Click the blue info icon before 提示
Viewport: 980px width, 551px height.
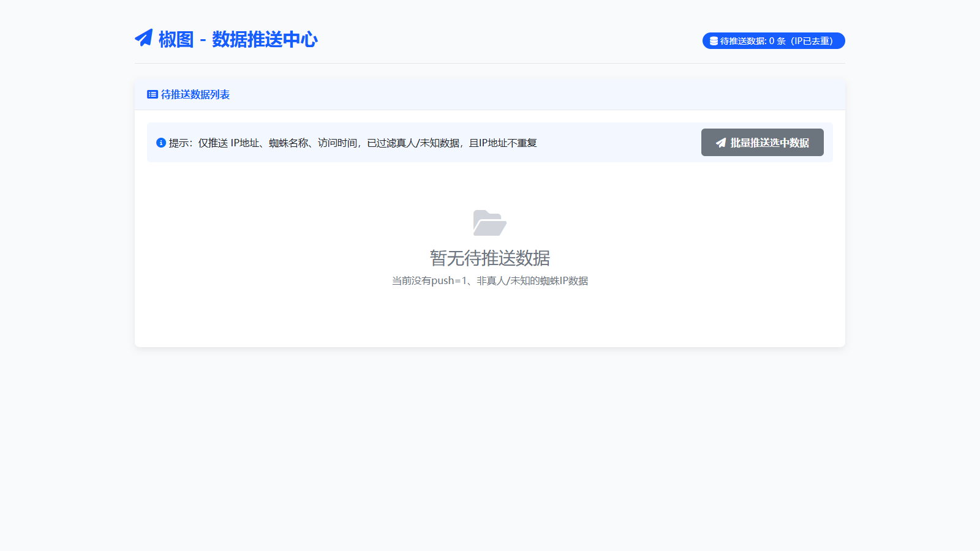click(x=161, y=143)
